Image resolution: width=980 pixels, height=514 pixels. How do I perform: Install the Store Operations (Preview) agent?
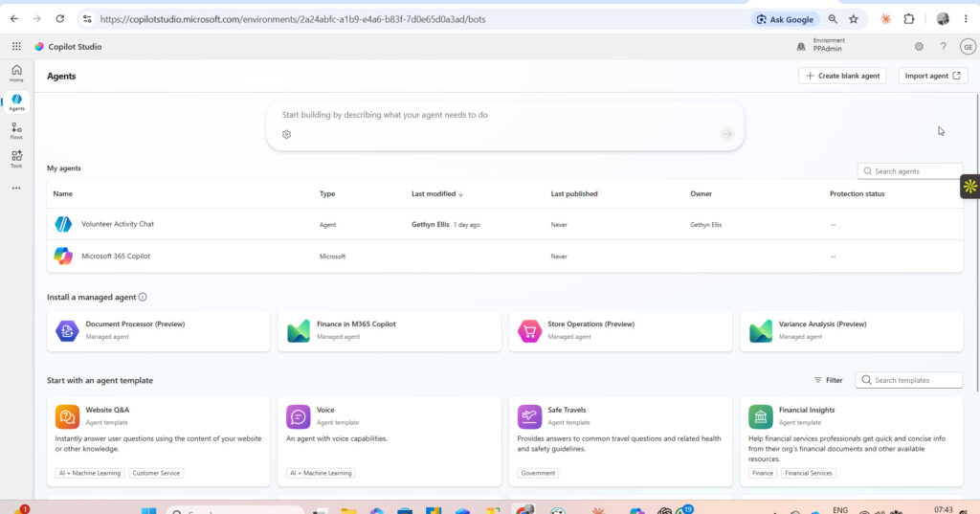click(x=620, y=331)
